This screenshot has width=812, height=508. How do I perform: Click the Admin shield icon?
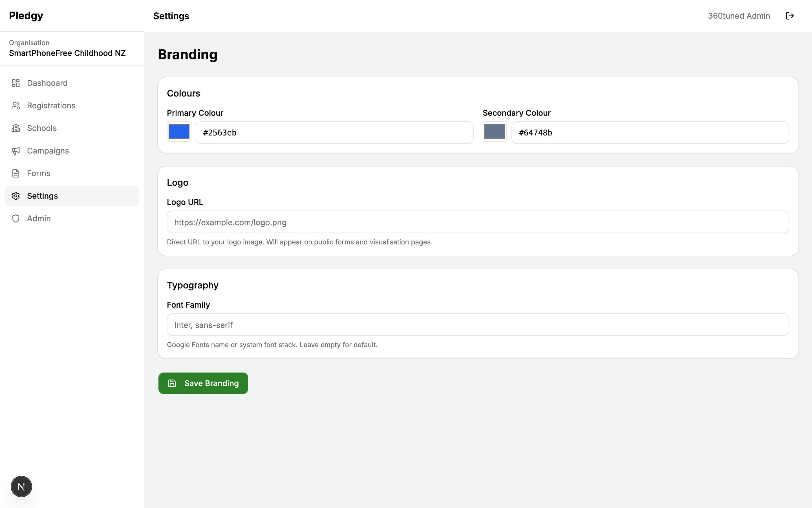pyautogui.click(x=16, y=218)
